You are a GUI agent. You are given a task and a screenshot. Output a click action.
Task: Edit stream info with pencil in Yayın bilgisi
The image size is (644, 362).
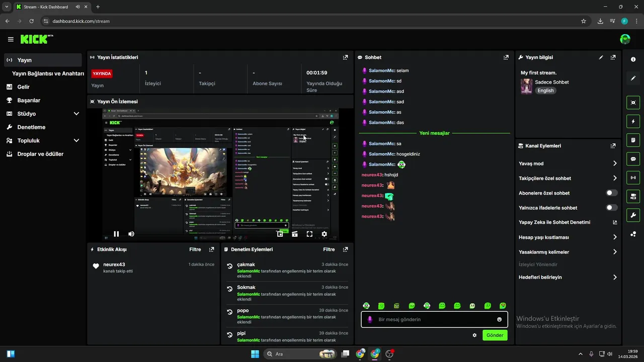(601, 57)
